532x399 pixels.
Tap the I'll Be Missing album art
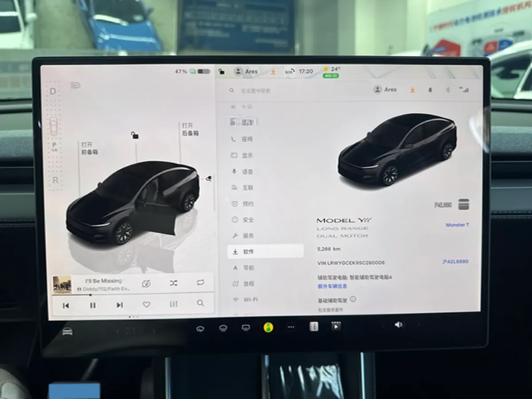62,285
